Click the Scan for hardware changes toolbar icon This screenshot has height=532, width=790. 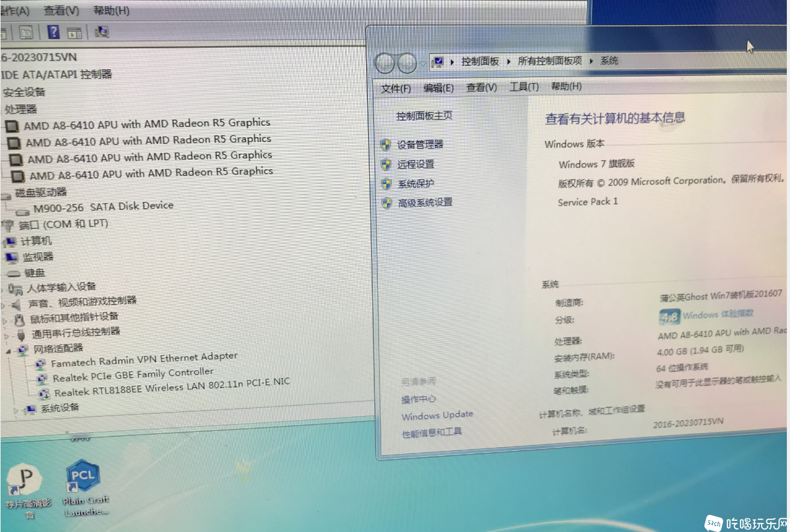(x=102, y=31)
